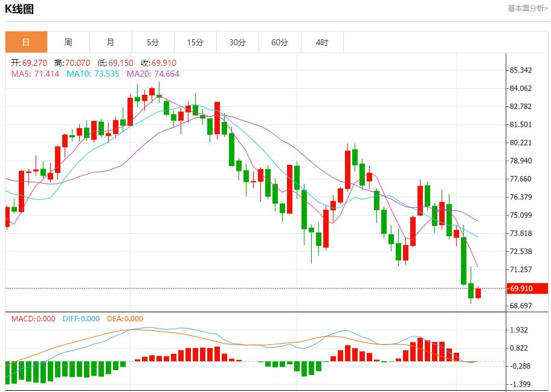Click the MA20 indicator label
This screenshot has height=392, width=551.
tap(153, 74)
